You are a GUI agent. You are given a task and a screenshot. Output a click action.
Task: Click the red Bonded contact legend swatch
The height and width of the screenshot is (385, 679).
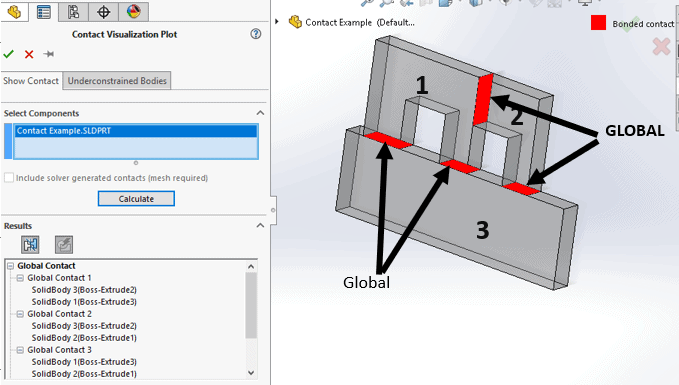click(x=598, y=23)
